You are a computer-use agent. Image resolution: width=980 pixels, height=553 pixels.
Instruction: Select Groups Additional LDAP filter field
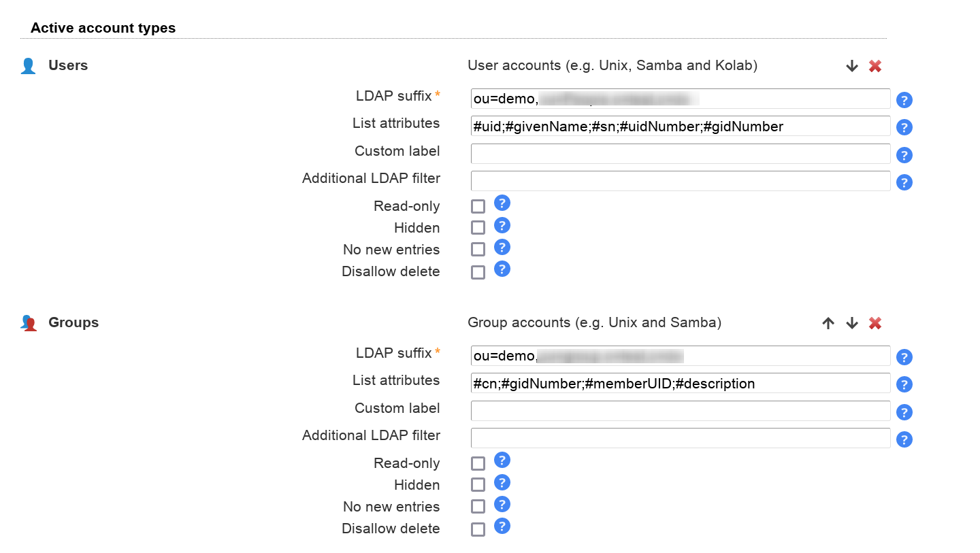click(680, 438)
